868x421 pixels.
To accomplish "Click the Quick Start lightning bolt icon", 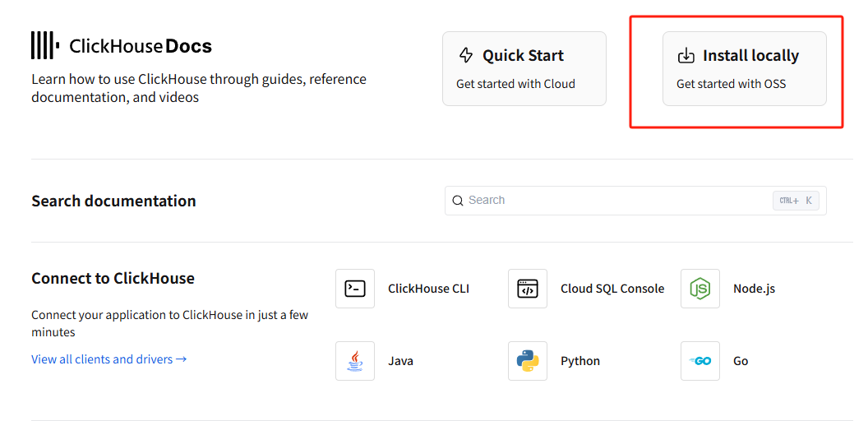I will point(466,56).
